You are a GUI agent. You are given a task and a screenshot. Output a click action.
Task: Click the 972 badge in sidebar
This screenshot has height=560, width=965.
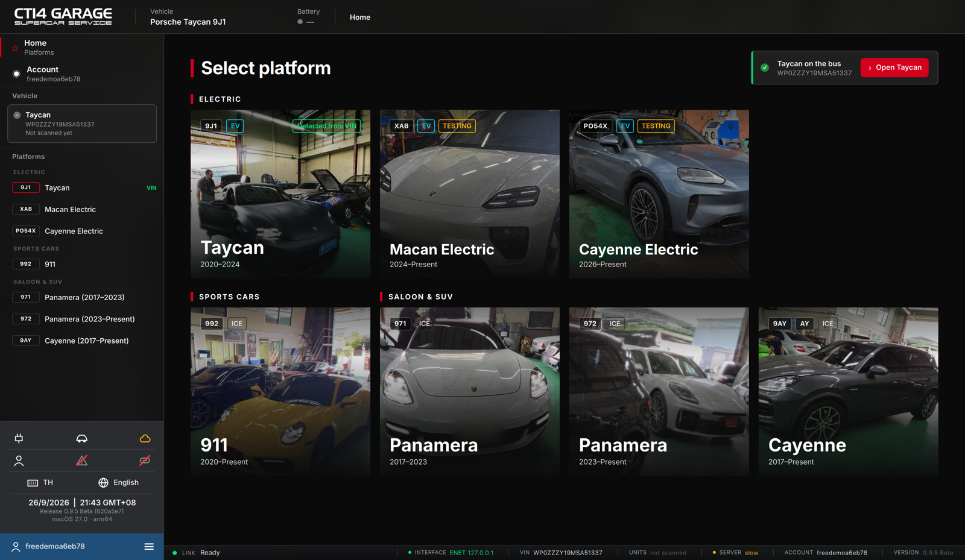[26, 319]
